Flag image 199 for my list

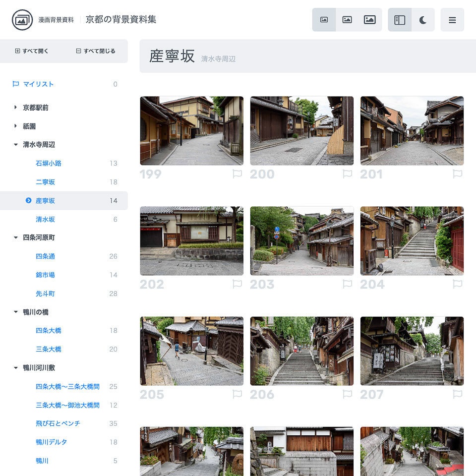click(x=237, y=174)
